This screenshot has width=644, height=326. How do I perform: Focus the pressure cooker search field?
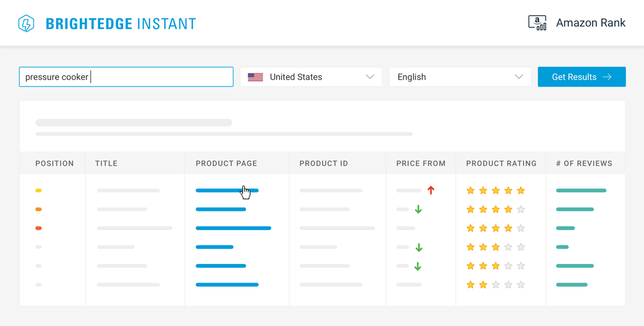pyautogui.click(x=126, y=77)
